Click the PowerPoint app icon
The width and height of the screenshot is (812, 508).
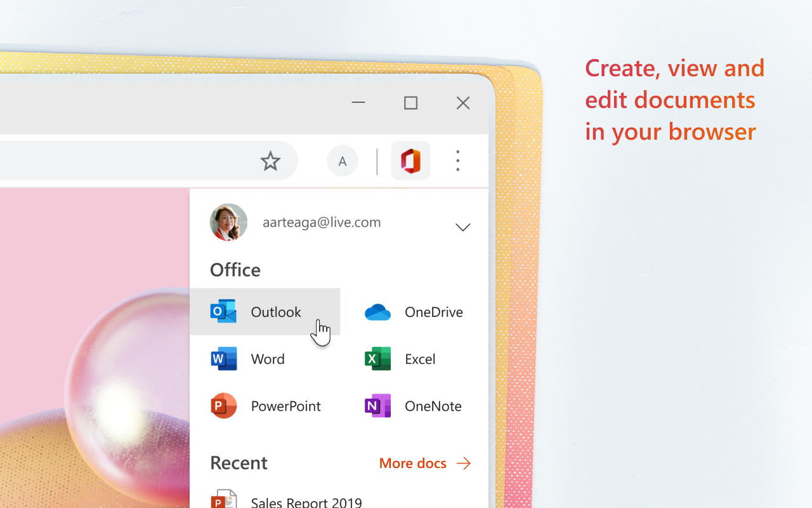point(223,406)
